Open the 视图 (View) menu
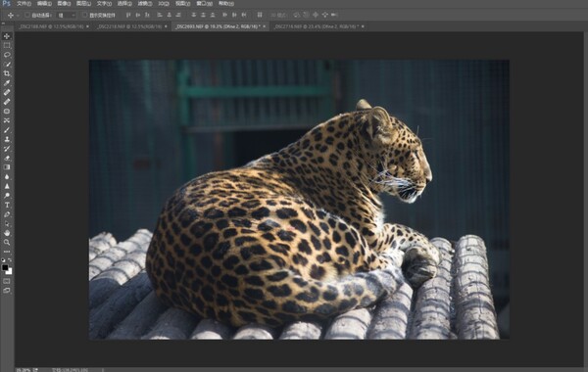This screenshot has height=372, width=588. (182, 3)
